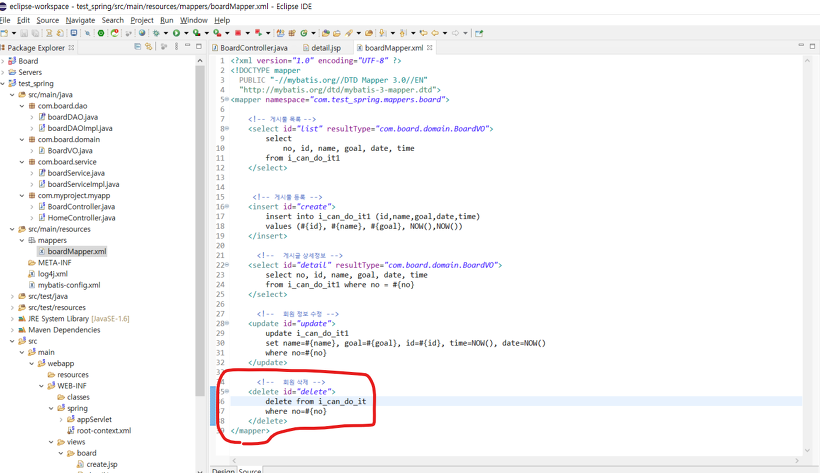Click the Next Annotation toolbar icon
Image resolution: width=820 pixels, height=473 pixels.
tap(382, 33)
